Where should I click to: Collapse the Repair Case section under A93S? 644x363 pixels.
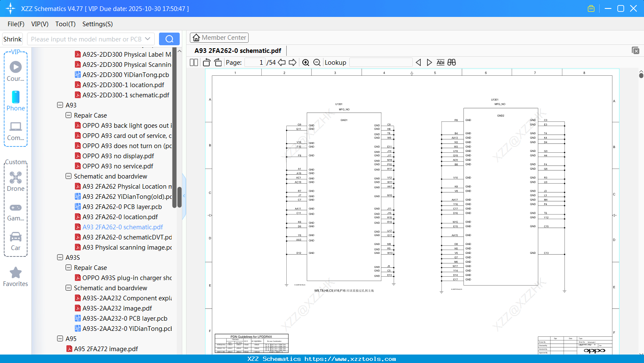pyautogui.click(x=68, y=267)
